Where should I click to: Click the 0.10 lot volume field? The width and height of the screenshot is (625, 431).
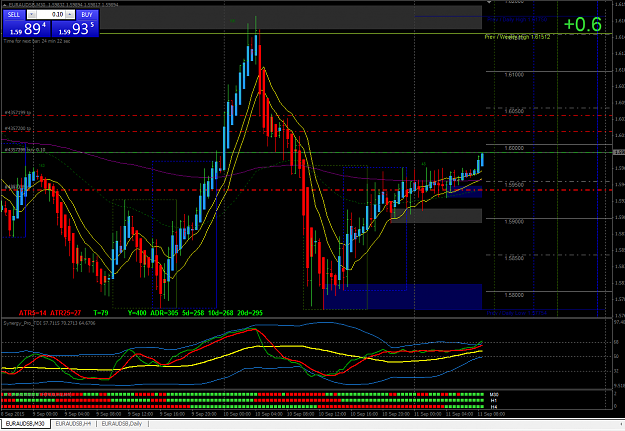51,14
